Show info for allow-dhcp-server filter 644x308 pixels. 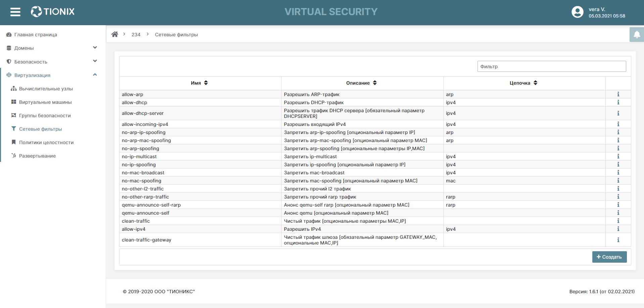618,113
